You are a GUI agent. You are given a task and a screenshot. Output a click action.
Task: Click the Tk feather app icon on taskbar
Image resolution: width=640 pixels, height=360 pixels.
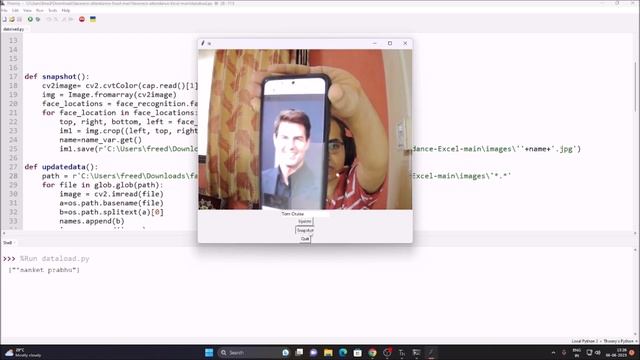tap(431, 353)
